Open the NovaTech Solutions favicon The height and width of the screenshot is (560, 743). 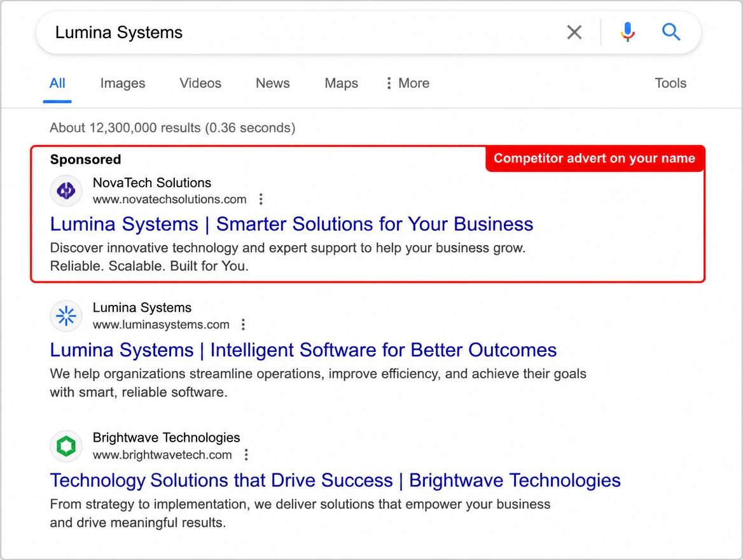tap(66, 191)
